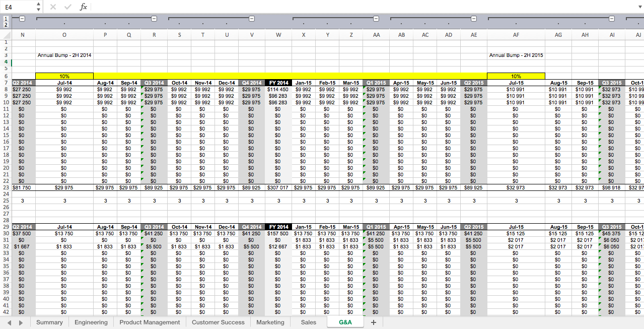
Task: Switch to the Summary sheet tab
Action: 49,322
